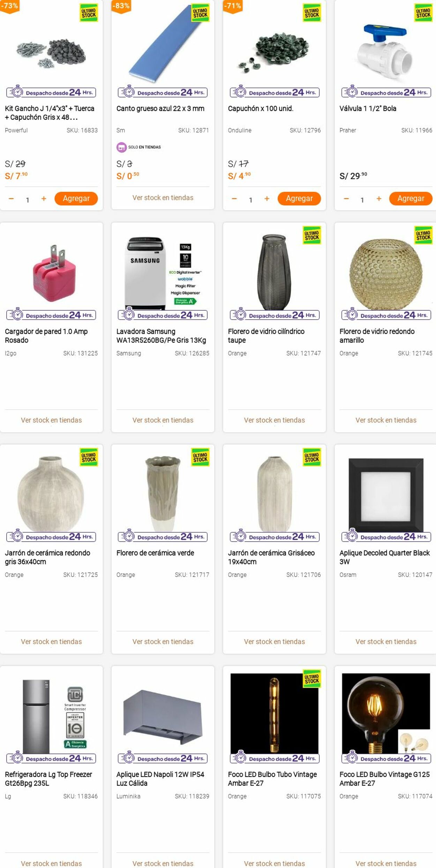Decrease quantity for Capuchón x 100 unid.
The width and height of the screenshot is (436, 868).
pyautogui.click(x=234, y=199)
